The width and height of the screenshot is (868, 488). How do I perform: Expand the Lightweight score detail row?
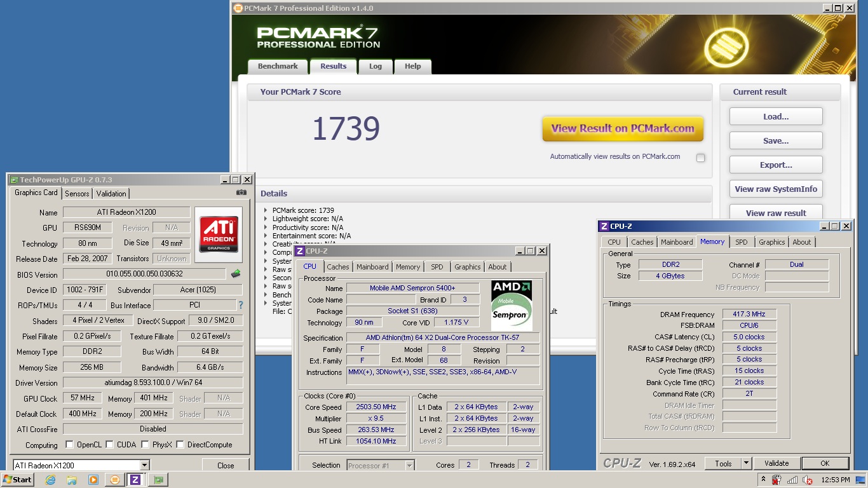pyautogui.click(x=266, y=219)
